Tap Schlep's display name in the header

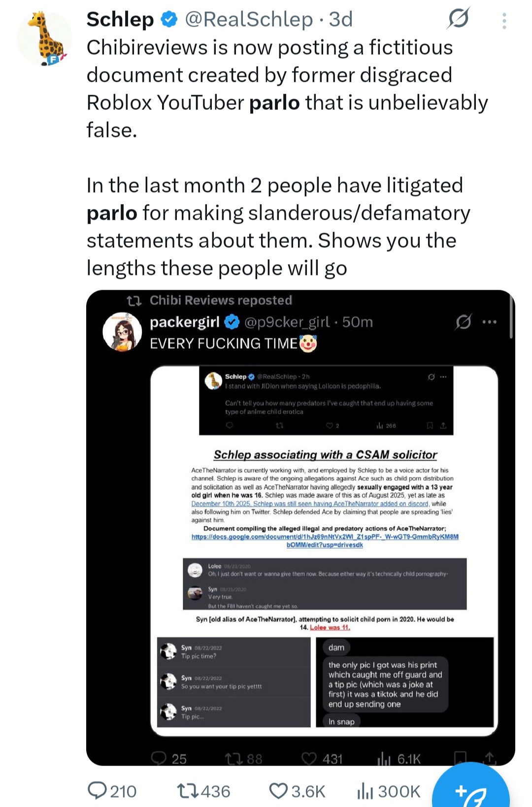click(120, 19)
